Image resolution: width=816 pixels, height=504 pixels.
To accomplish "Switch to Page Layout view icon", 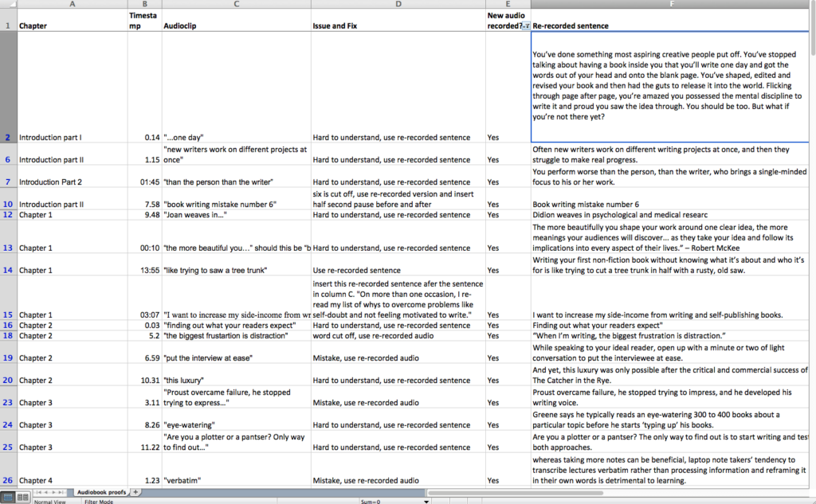I will (x=22, y=498).
